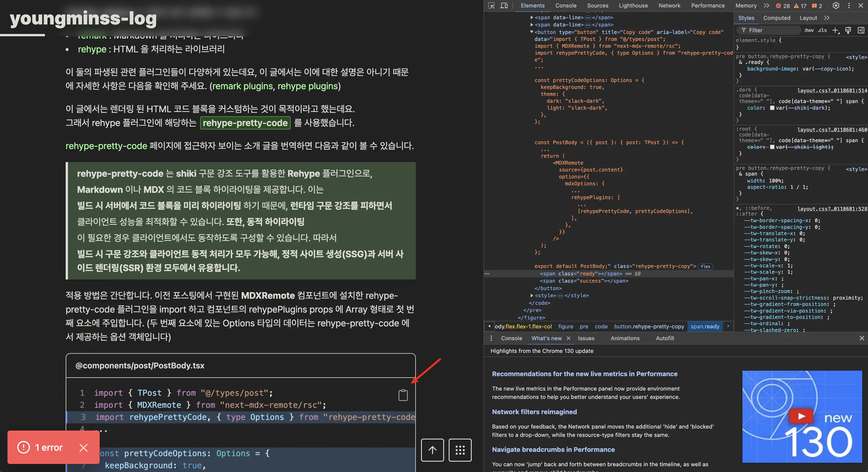The image size is (868, 472).
Task: Toggle the :hov element state panel
Action: click(809, 30)
